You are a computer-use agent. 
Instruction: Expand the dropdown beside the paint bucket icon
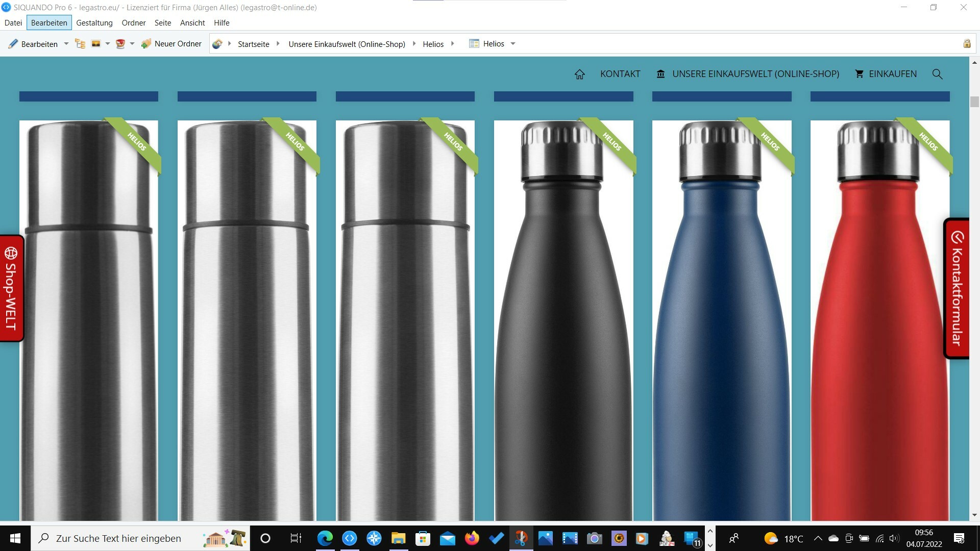[132, 44]
